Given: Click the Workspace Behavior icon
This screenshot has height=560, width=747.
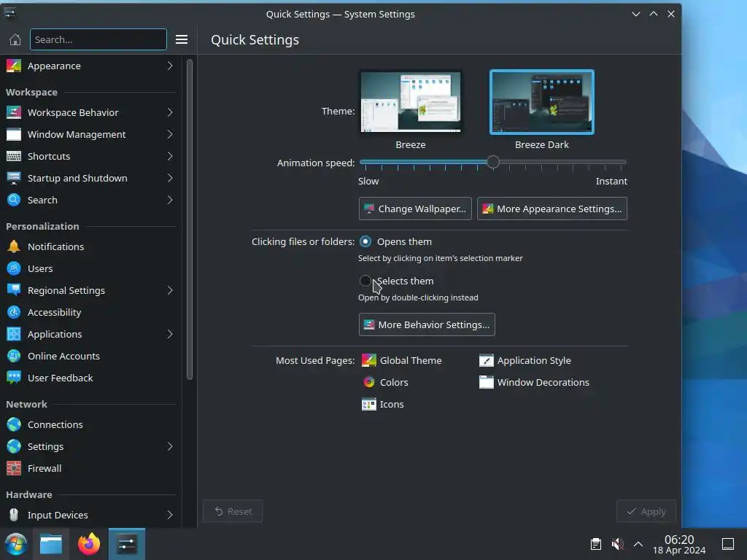Looking at the screenshot, I should 14,112.
